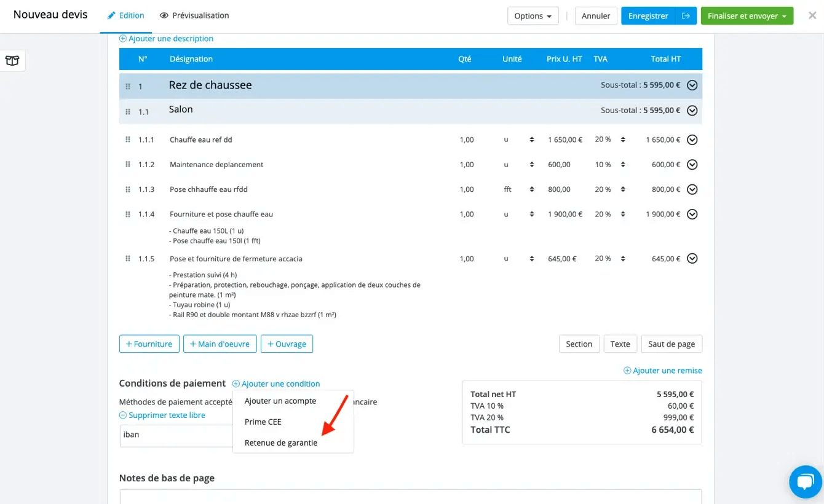Close the quote editor with X
Screen dimensions: 824x504
point(812,16)
